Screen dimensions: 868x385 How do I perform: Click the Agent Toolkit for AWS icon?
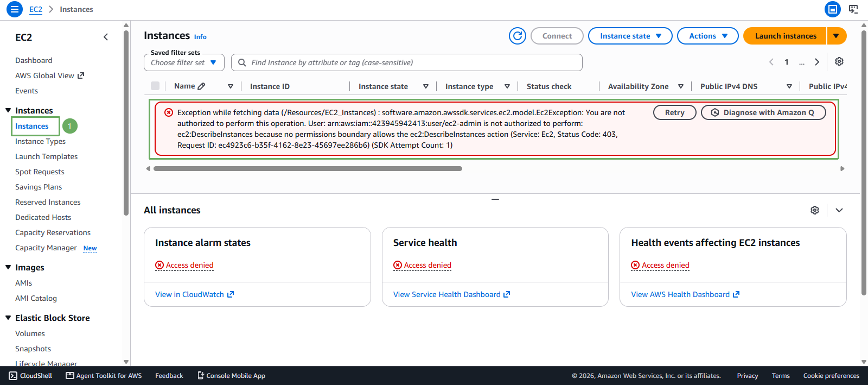tap(69, 376)
